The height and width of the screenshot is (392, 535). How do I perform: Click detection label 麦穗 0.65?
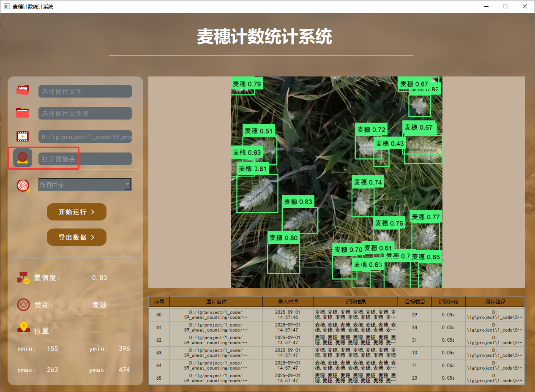pyautogui.click(x=426, y=257)
